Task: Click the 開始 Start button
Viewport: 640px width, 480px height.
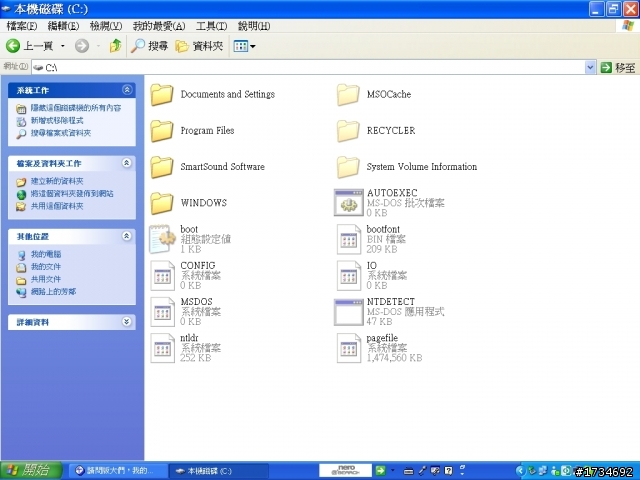Action: click(31, 471)
